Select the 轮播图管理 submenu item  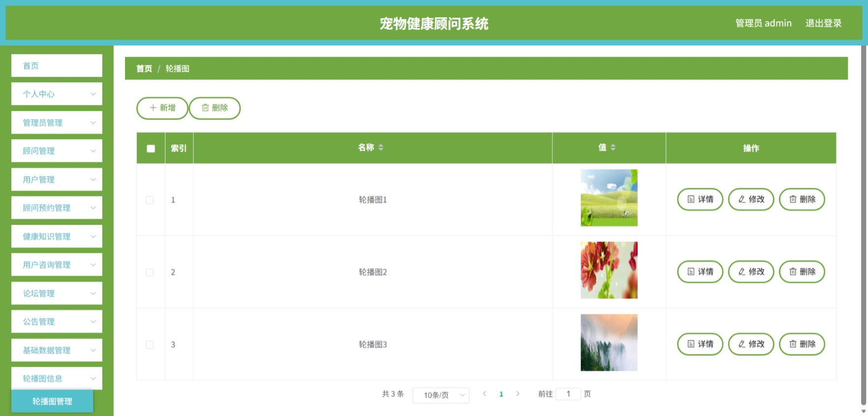click(52, 401)
